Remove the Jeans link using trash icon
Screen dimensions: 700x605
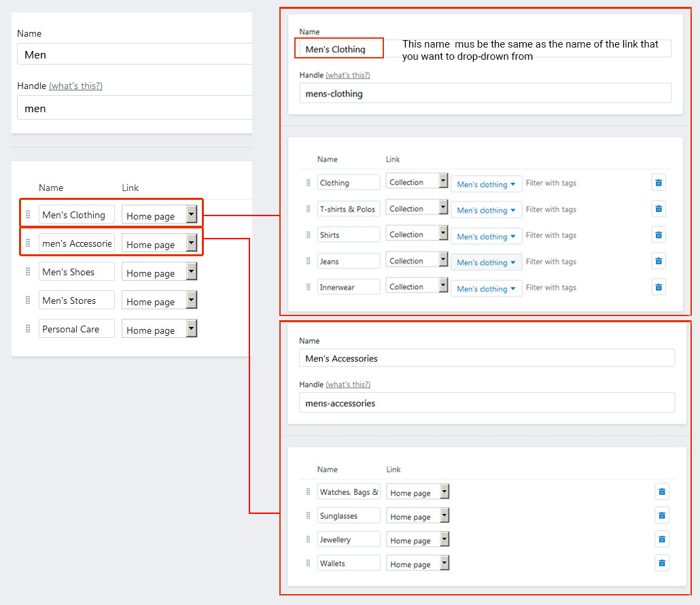(658, 261)
